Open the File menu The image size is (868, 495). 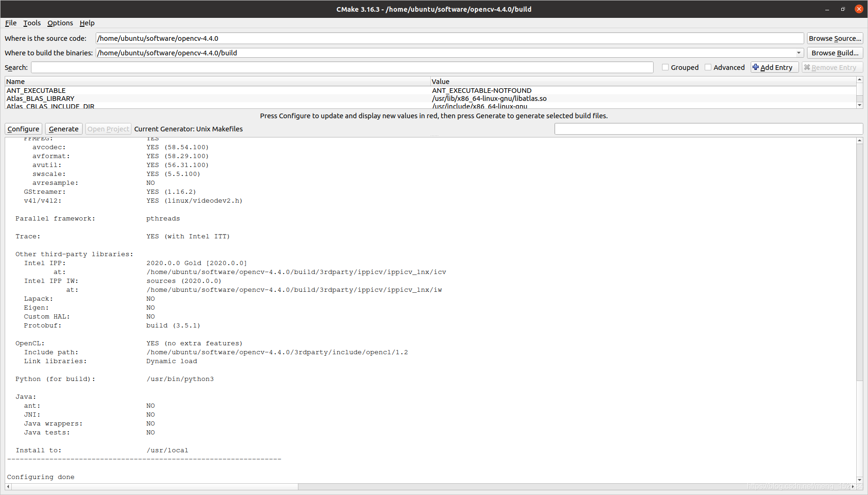pyautogui.click(x=11, y=23)
